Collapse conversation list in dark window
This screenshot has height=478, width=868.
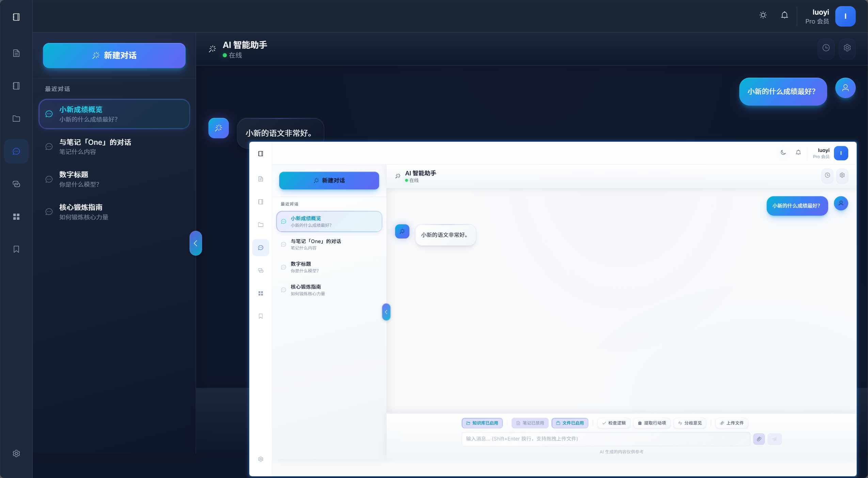coord(195,243)
